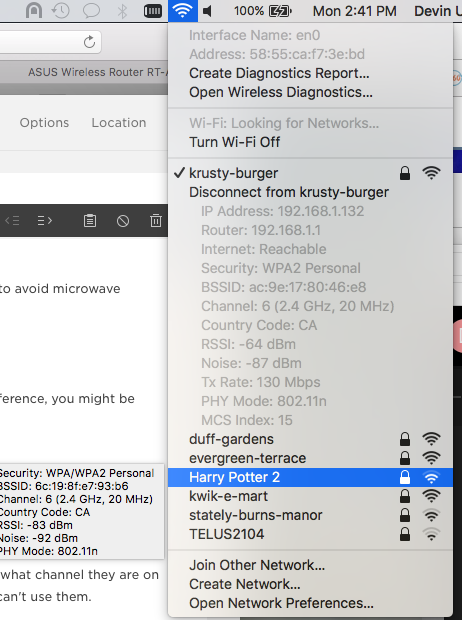Click the block circle toolbar icon

point(123,221)
